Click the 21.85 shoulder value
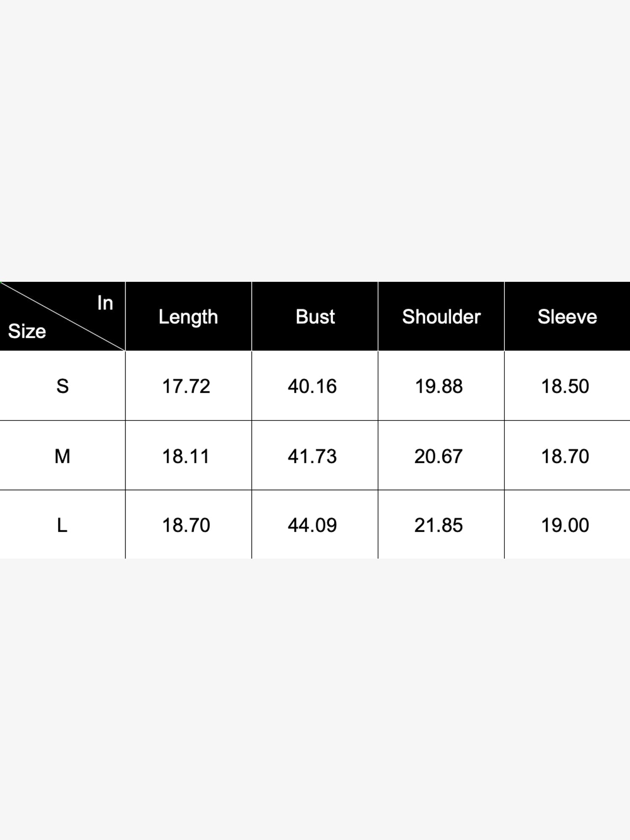This screenshot has width=630, height=840. [438, 525]
